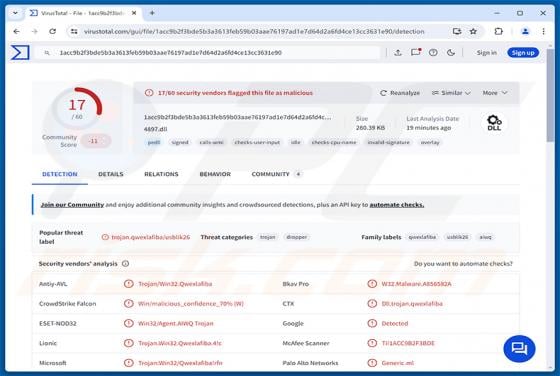The image size is (560, 376).
Task: Click the browser address bar URL
Action: 254,31
